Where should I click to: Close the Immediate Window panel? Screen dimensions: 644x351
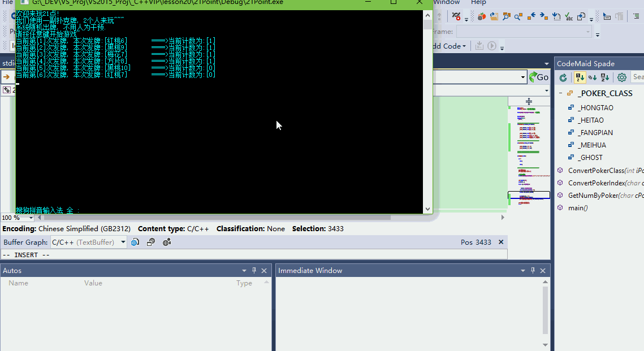542,271
